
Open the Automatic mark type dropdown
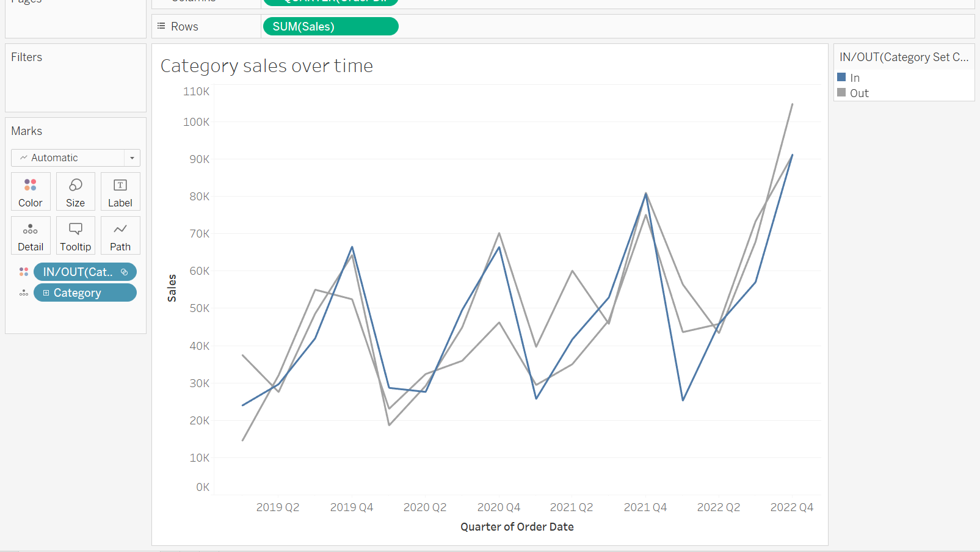pyautogui.click(x=76, y=158)
